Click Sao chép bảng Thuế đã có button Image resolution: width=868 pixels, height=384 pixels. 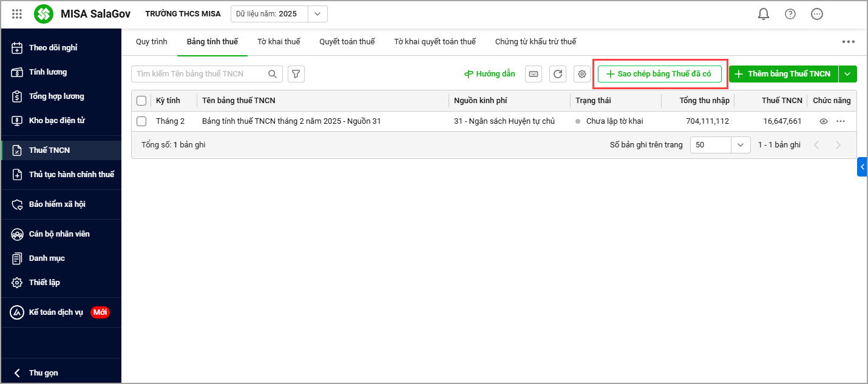click(x=659, y=74)
